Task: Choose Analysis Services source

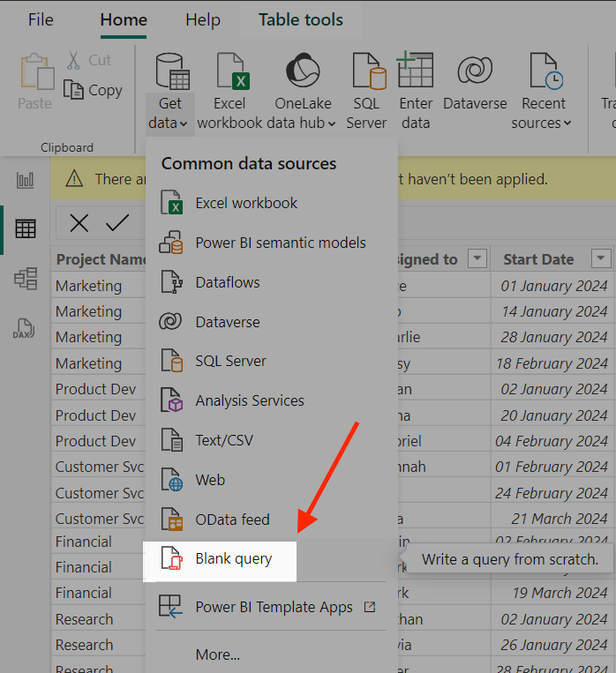Action: pos(271,400)
